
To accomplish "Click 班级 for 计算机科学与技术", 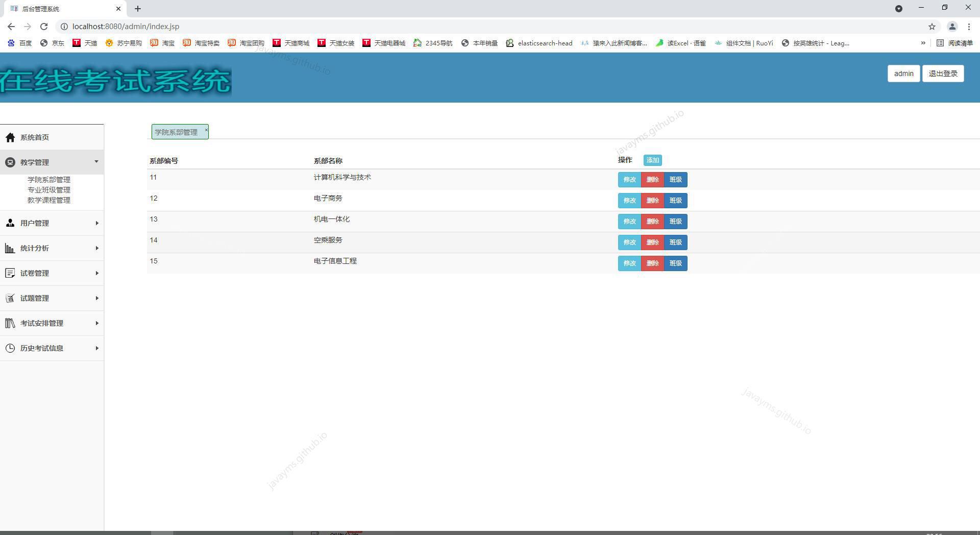I will pos(675,179).
